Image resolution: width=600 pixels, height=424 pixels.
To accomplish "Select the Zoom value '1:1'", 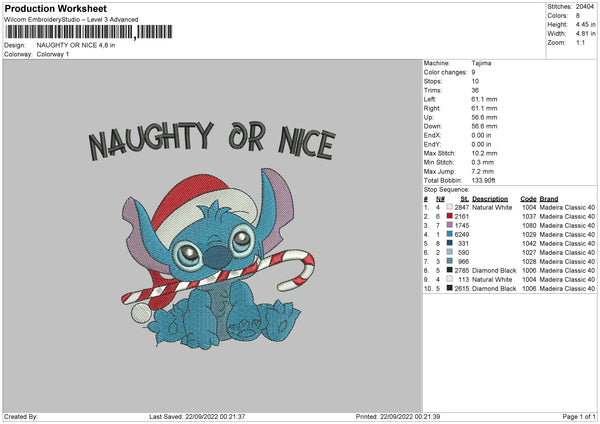I will (x=580, y=42).
